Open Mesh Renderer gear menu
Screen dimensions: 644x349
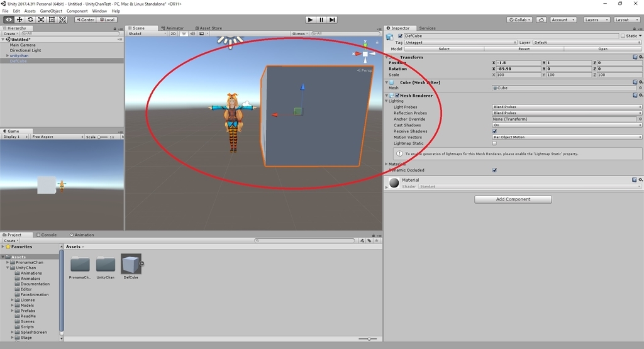(640, 95)
